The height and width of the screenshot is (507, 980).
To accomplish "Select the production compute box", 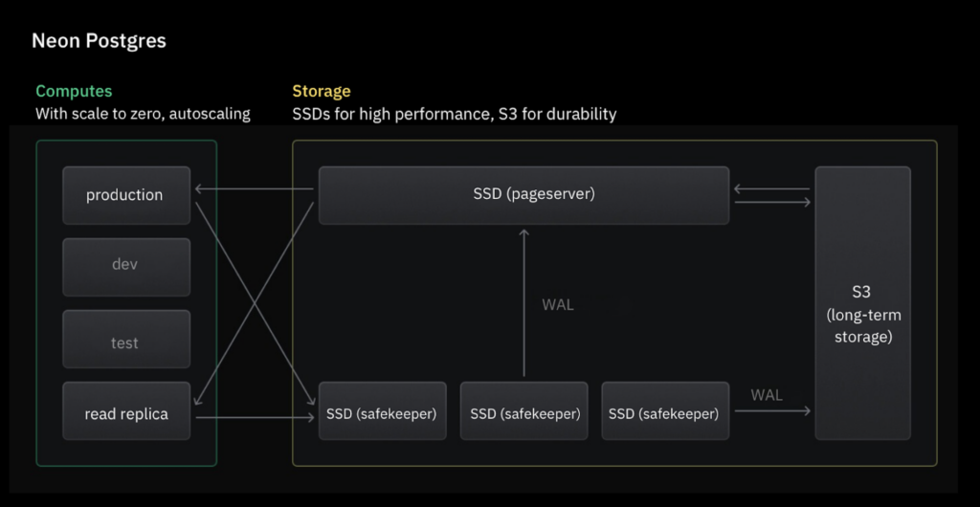I will point(126,195).
